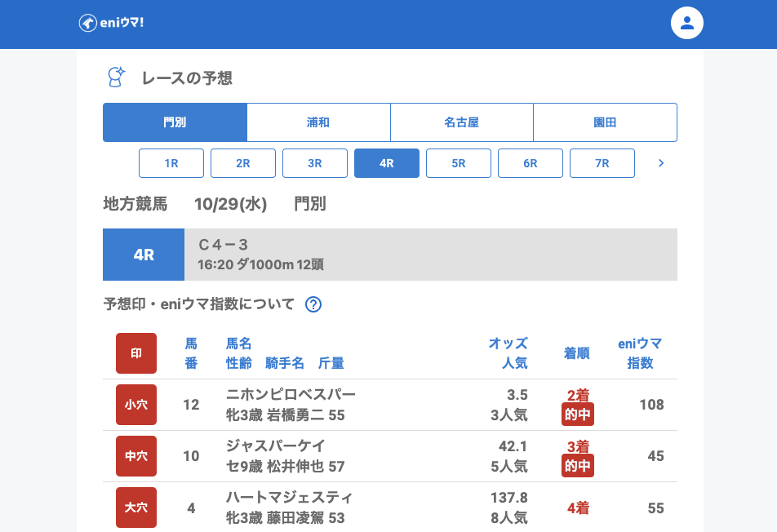Click the 小穴 mark badge
777x532 pixels.
(x=136, y=405)
